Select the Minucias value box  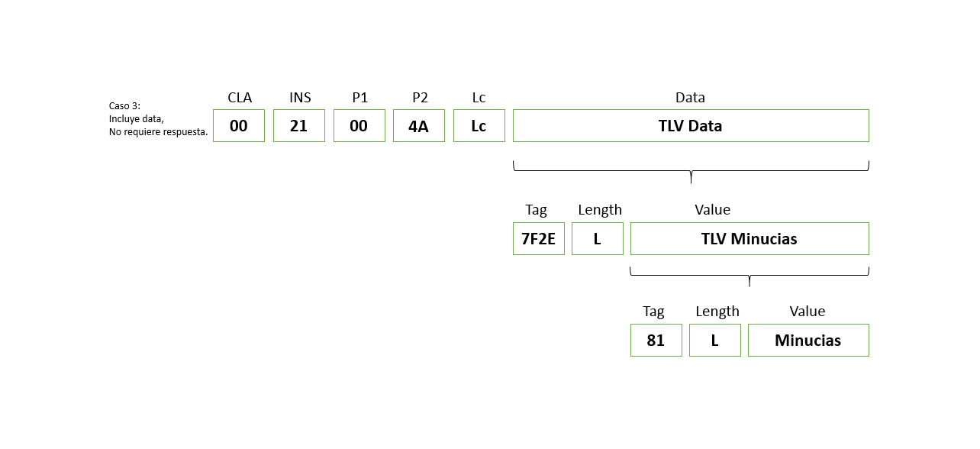click(x=808, y=341)
